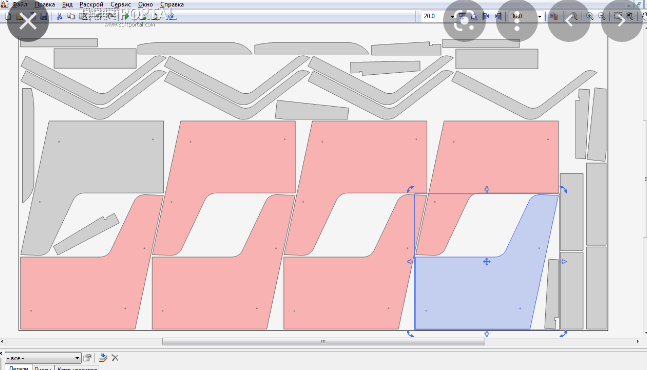Click the top-left rotate handle of selection
Viewport: 647px width, 370px height.
click(x=411, y=189)
